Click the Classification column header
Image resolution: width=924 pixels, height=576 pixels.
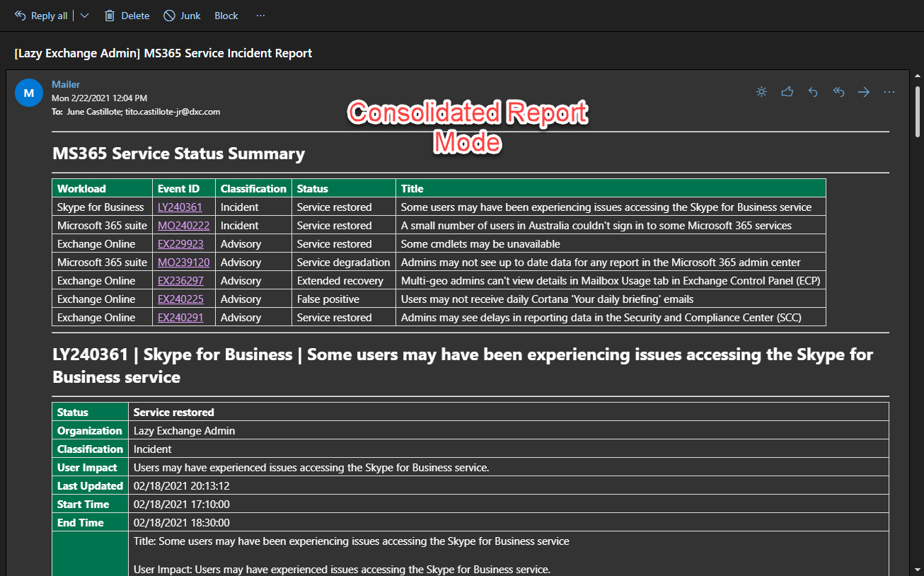(253, 189)
